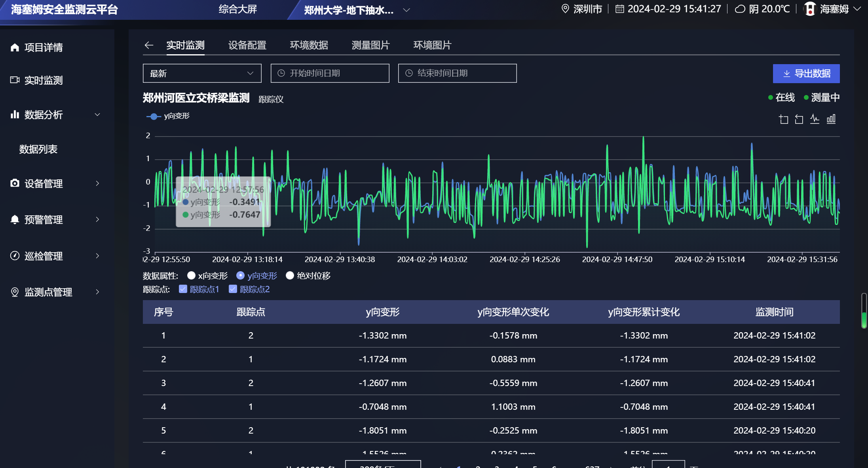
Task: Click the monitor icon for 实时监测 in sidebar
Action: pyautogui.click(x=15, y=80)
